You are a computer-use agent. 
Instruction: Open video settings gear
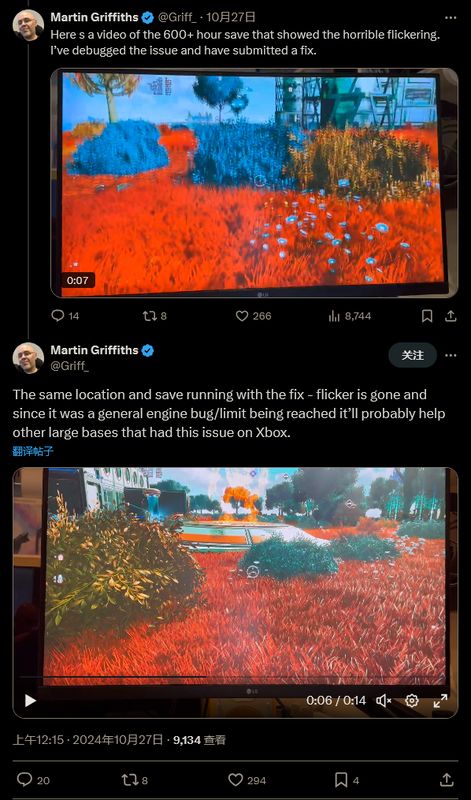tap(412, 701)
